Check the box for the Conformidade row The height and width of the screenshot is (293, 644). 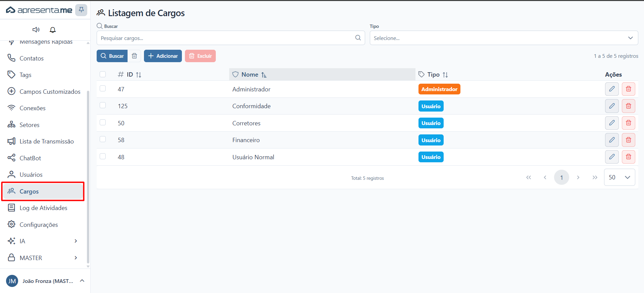click(x=103, y=106)
